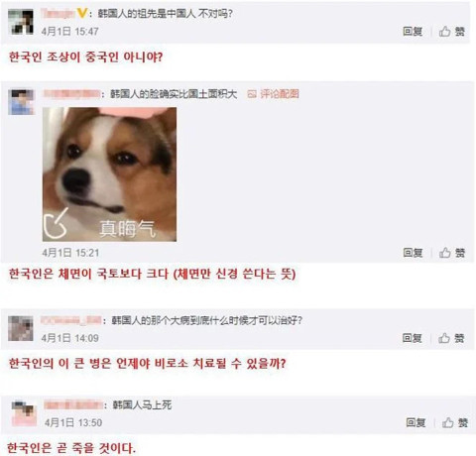Viewport: 476px width, 456px height.
Task: Open avatar of the 14:09 commenter
Action: pyautogui.click(x=21, y=328)
